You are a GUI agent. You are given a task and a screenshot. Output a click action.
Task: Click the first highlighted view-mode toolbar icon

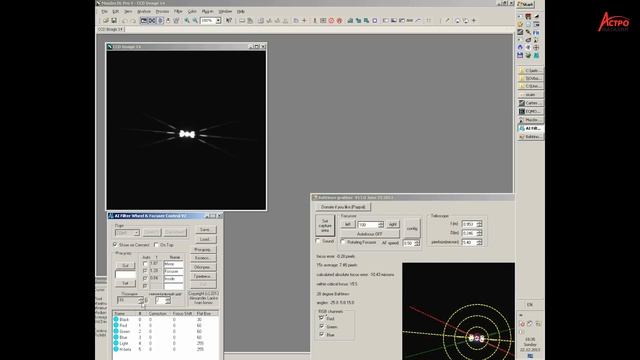[x=144, y=20]
